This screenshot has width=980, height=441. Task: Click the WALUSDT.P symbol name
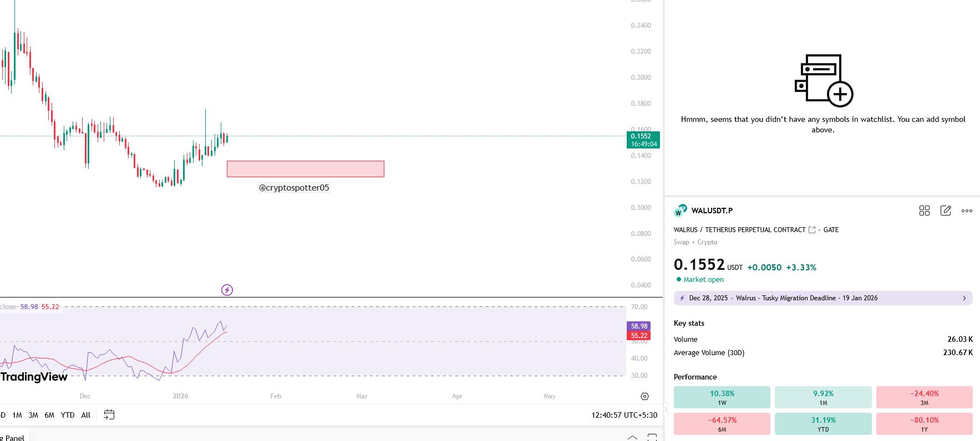pyautogui.click(x=712, y=211)
